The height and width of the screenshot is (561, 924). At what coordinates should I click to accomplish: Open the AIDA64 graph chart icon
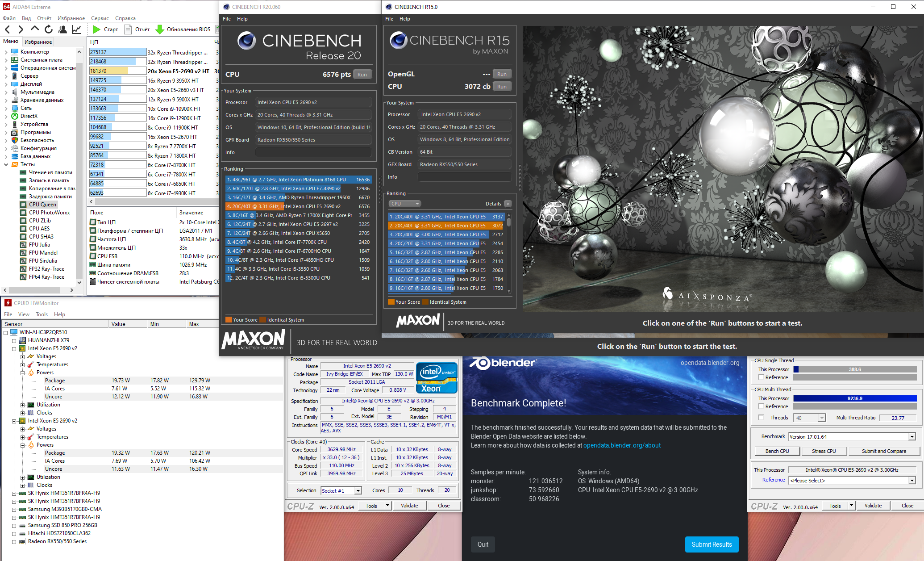point(76,29)
